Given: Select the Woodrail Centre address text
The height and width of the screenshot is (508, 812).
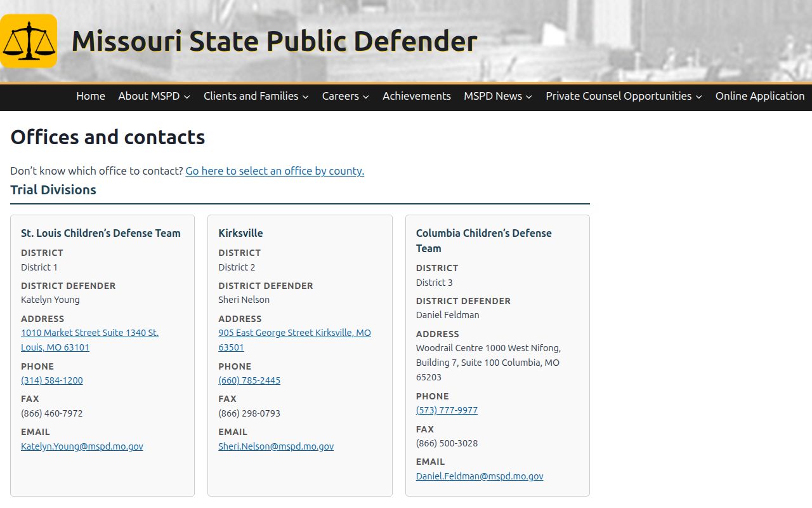Looking at the screenshot, I should (x=488, y=363).
